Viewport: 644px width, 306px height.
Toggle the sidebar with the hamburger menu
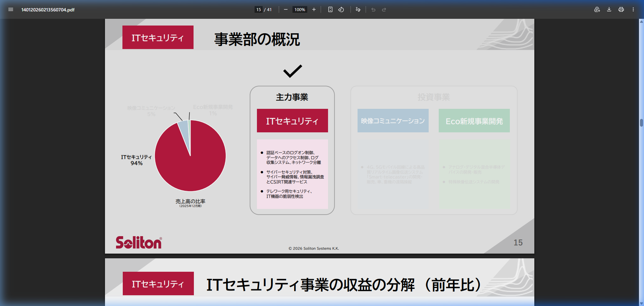(11, 9)
